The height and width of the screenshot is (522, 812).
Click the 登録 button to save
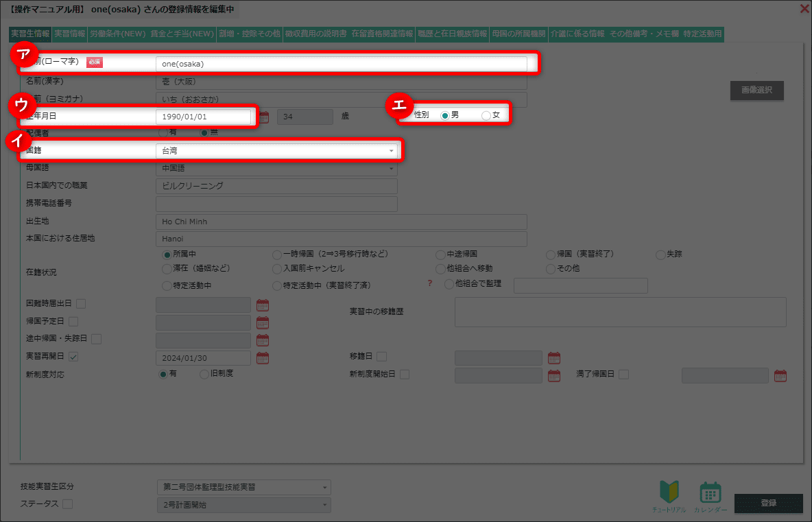(x=769, y=503)
